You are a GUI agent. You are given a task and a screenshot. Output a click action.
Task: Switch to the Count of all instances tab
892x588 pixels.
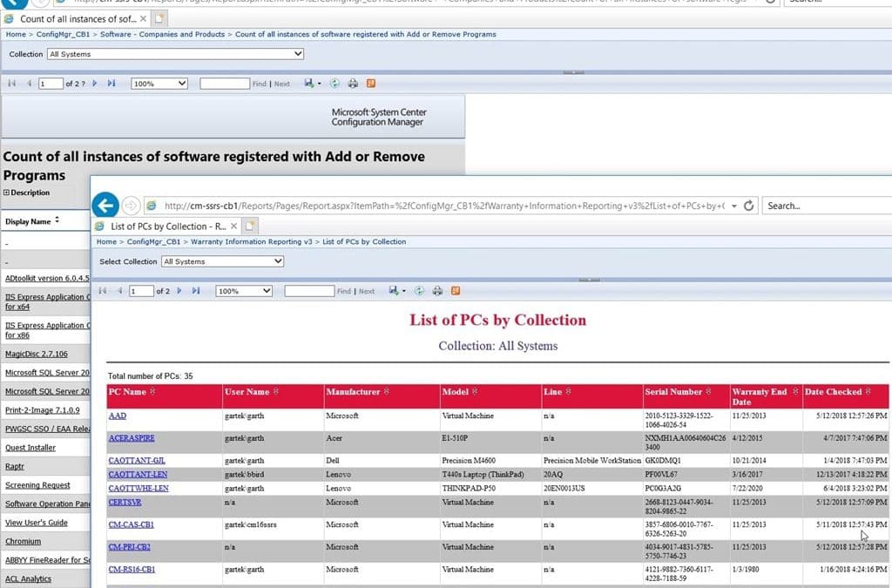tap(78, 19)
